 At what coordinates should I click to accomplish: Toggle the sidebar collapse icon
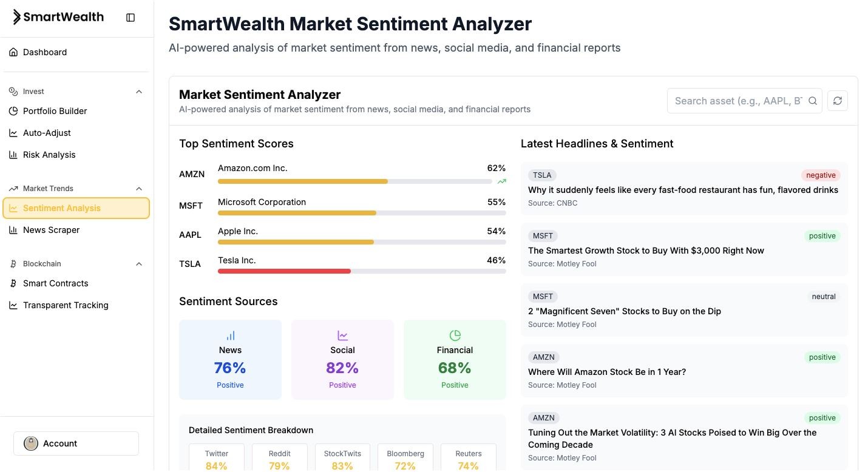pyautogui.click(x=131, y=18)
